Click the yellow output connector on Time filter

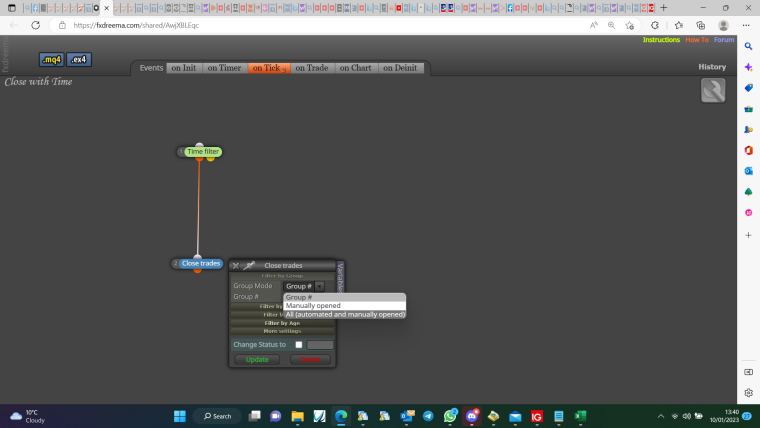(x=210, y=159)
